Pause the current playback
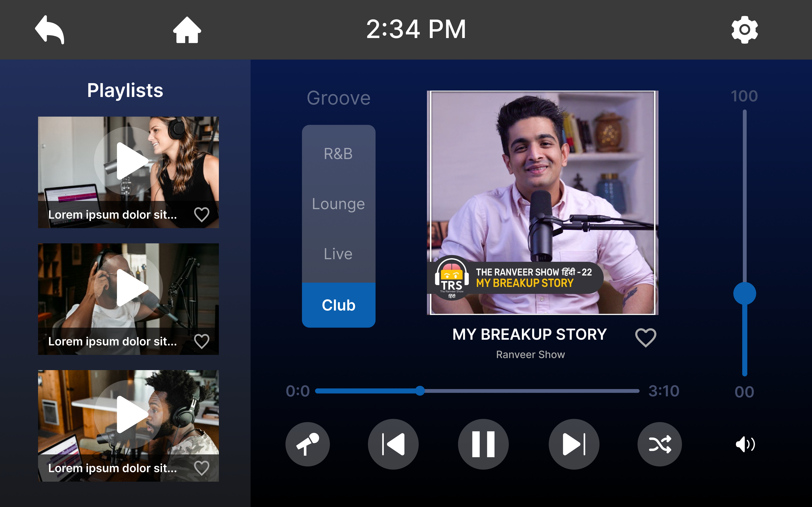Image resolution: width=812 pixels, height=507 pixels. point(483,444)
